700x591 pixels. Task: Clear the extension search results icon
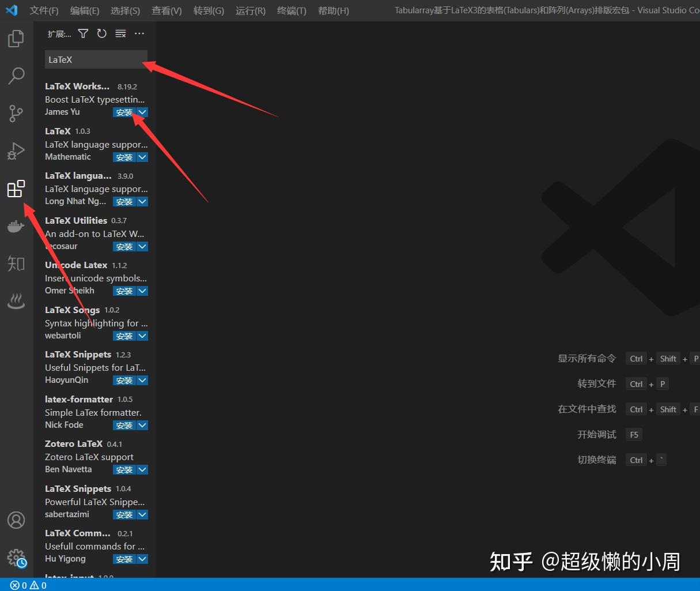[120, 33]
